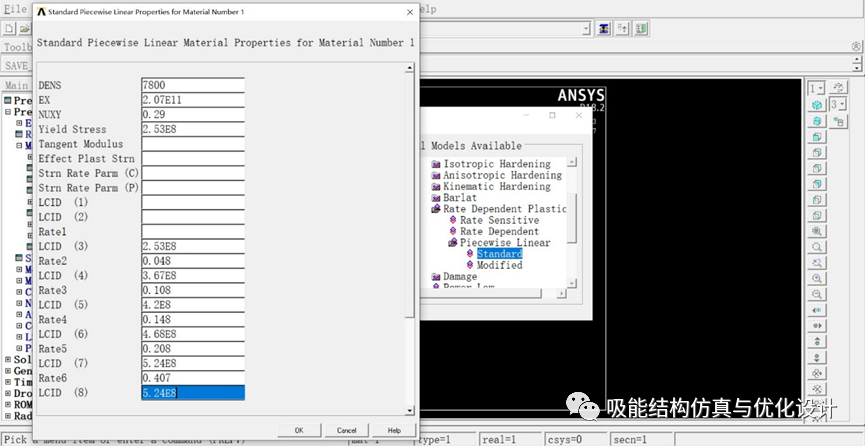The height and width of the screenshot is (446, 865).
Task: Open the command input dropdown arrow
Action: (x=586, y=29)
